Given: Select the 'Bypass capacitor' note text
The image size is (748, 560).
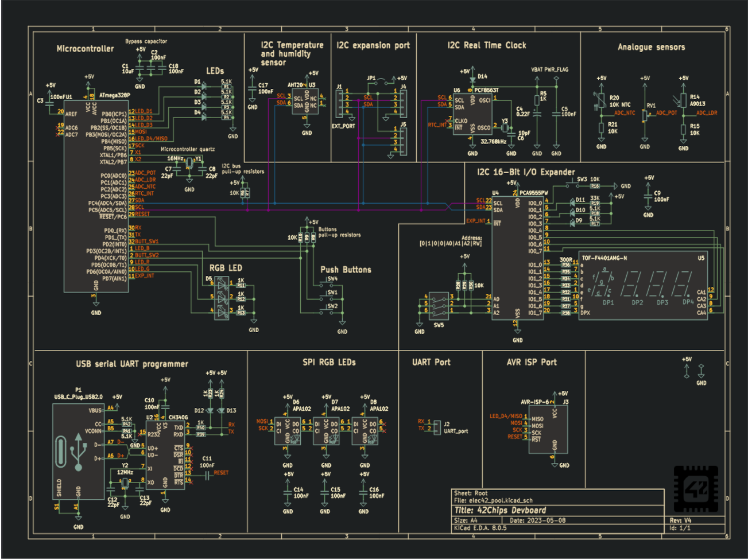Looking at the screenshot, I should [x=146, y=41].
